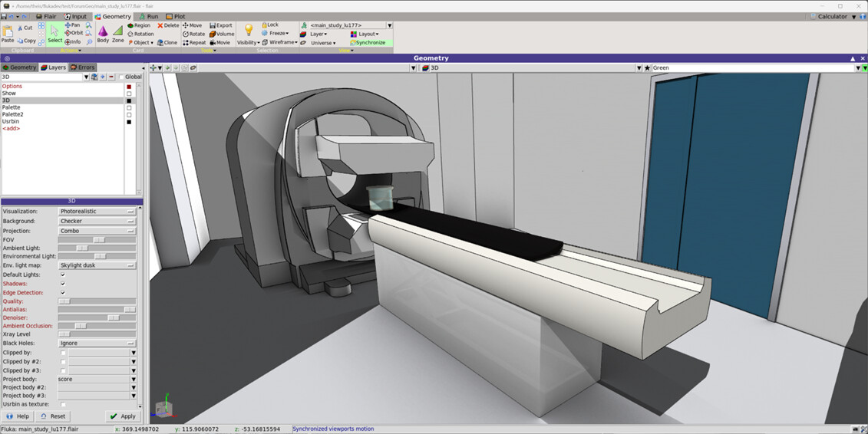Switch to the Run tab
Image resolution: width=868 pixels, height=434 pixels.
click(x=147, y=16)
